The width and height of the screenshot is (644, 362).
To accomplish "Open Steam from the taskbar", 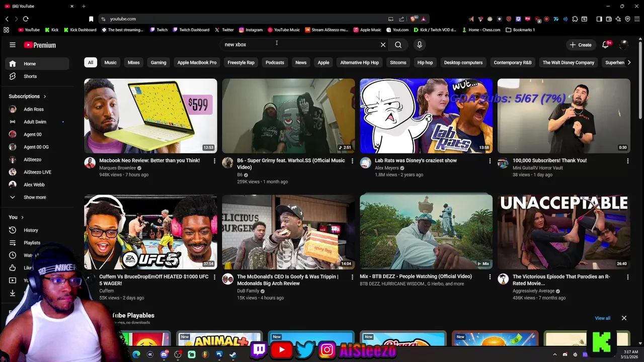I will 233,354.
